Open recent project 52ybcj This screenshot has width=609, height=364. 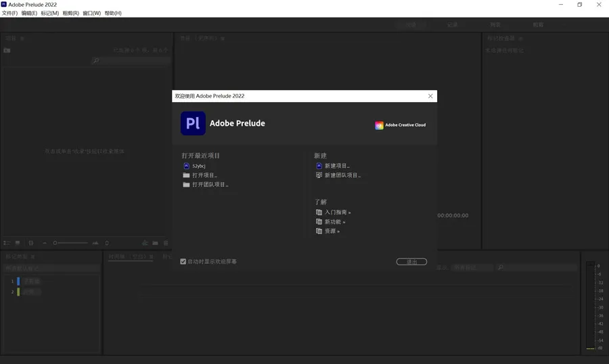198,166
